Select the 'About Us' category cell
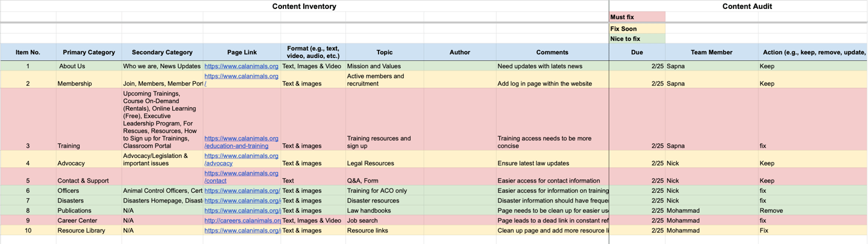The width and height of the screenshot is (868, 244). [x=89, y=66]
